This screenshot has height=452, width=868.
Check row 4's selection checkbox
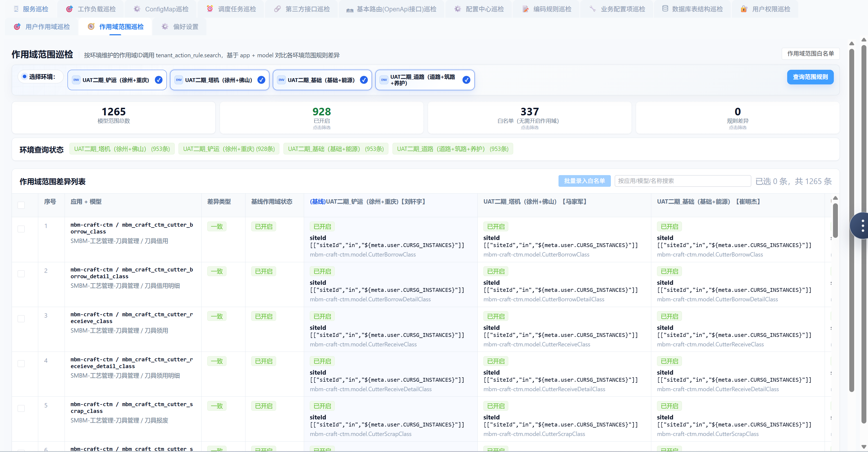(x=21, y=364)
